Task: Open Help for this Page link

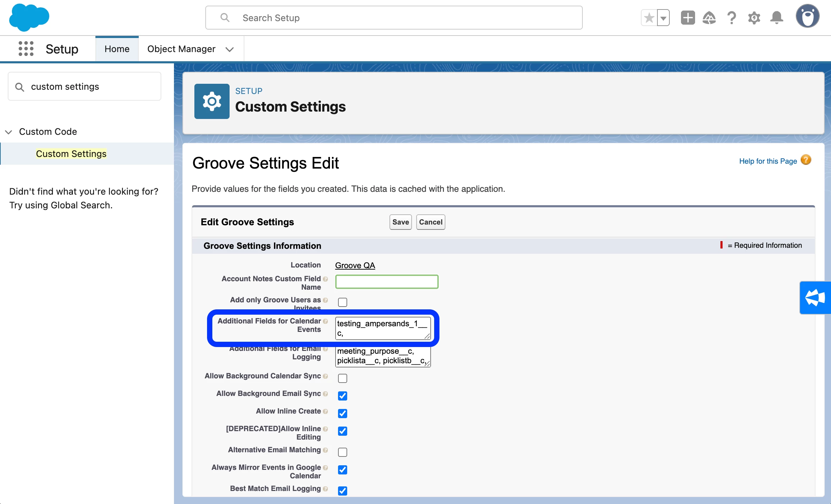Action: pos(768,161)
